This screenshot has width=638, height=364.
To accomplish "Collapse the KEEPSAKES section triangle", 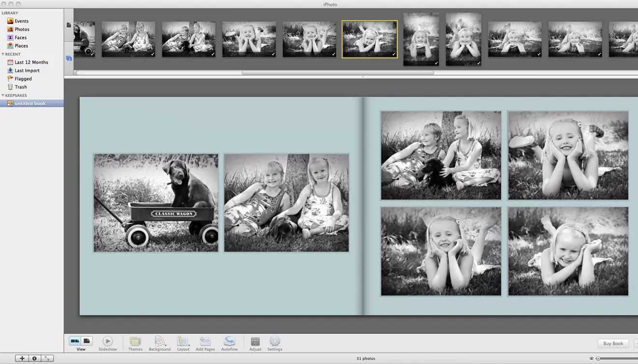I will coord(3,96).
